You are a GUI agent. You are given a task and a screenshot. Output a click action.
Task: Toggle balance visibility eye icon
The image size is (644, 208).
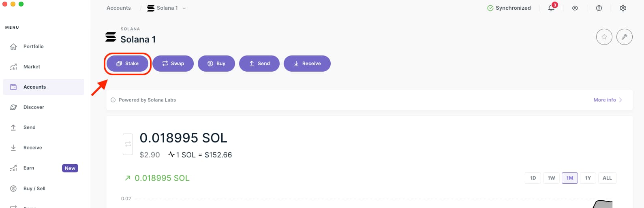575,8
